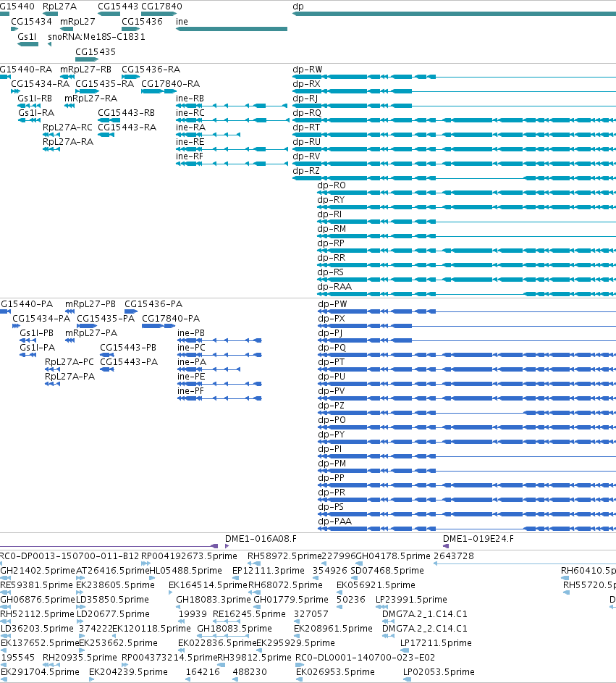Open protein CG15443-PA label
Image resolution: width=616 pixels, height=683 pixels.
coord(129,362)
